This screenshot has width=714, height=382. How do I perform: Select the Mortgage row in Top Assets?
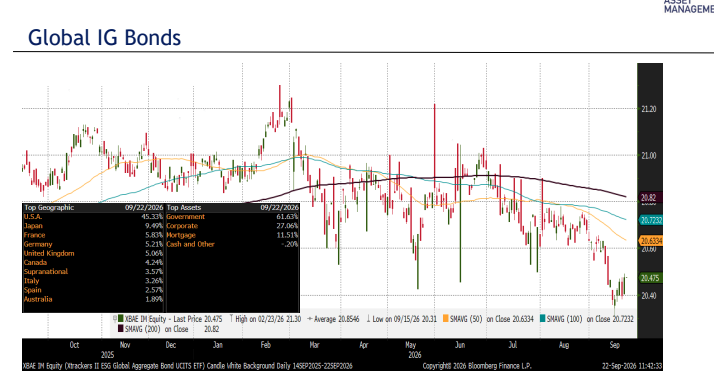click(x=232, y=235)
